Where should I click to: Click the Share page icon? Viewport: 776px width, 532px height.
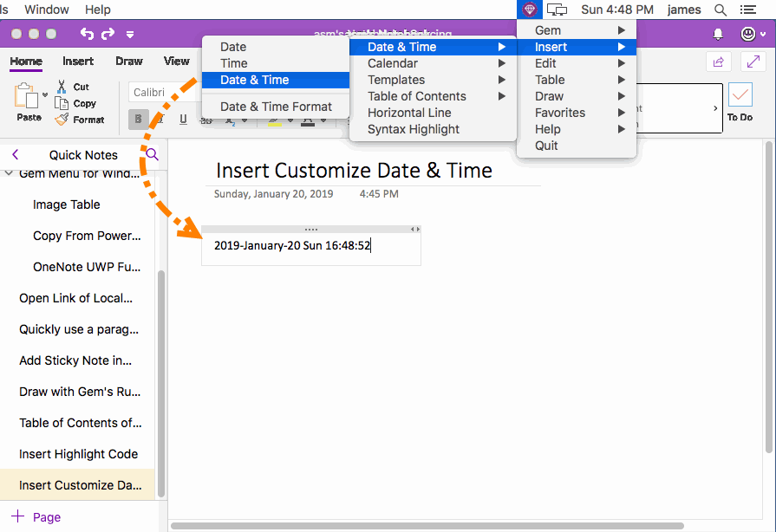[x=719, y=62]
